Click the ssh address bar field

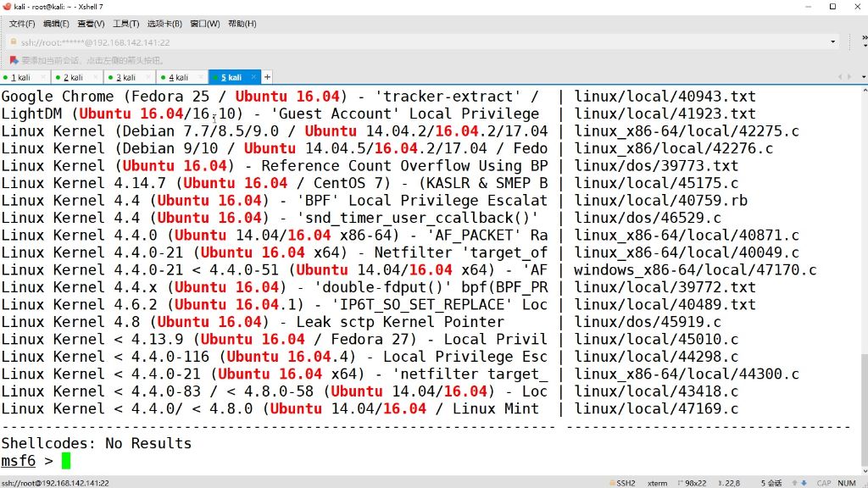[420, 42]
